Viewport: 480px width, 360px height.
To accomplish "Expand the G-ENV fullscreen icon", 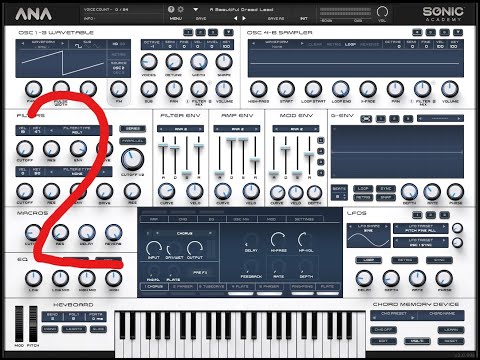I will (x=366, y=119).
